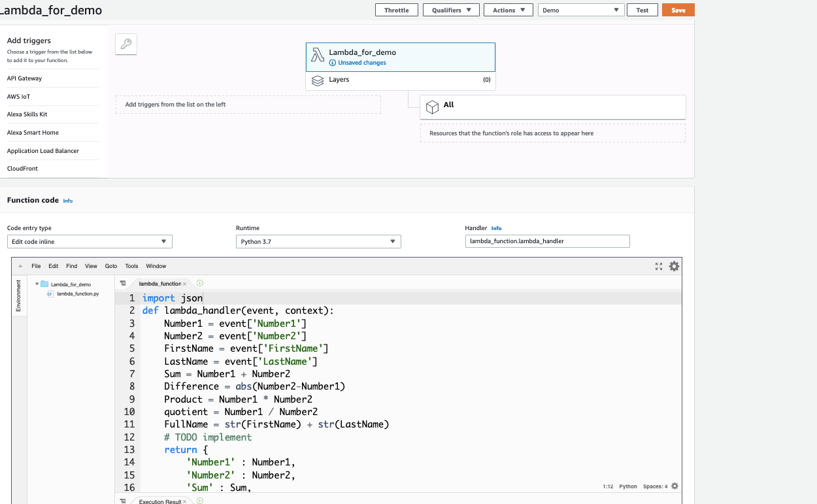817x504 pixels.
Task: Close the Execution Result tab
Action: coord(185,501)
